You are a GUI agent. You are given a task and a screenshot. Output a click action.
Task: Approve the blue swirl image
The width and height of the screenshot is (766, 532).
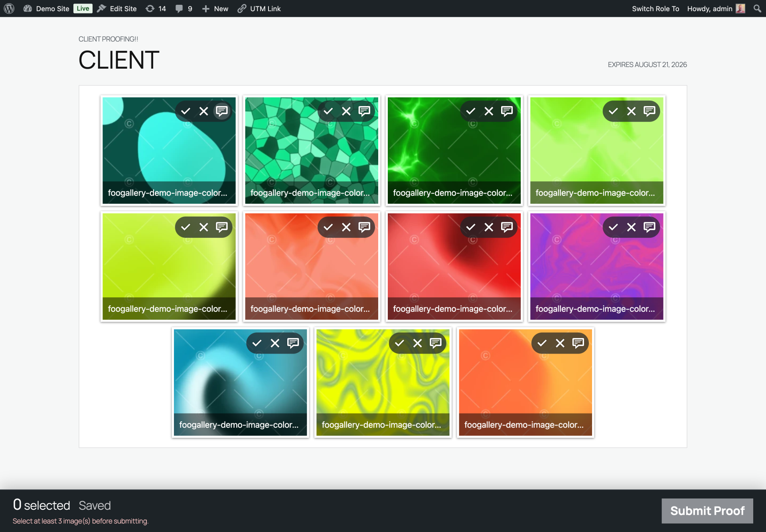click(257, 343)
